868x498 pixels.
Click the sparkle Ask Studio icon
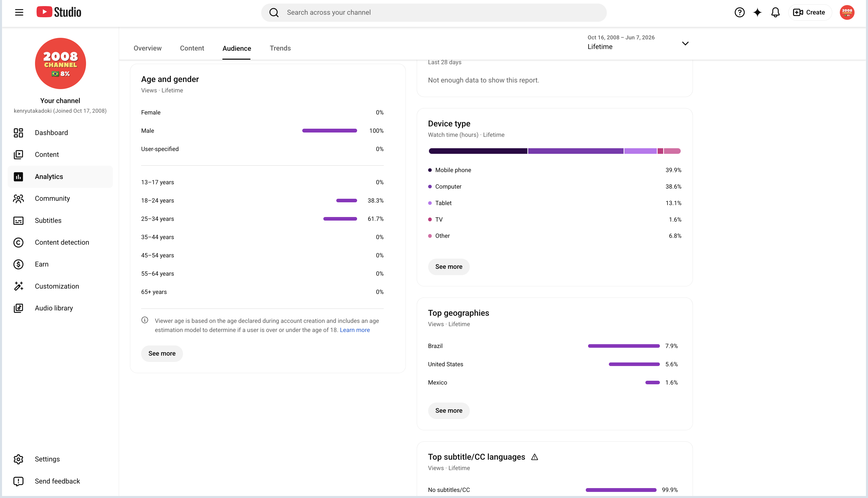[758, 13]
